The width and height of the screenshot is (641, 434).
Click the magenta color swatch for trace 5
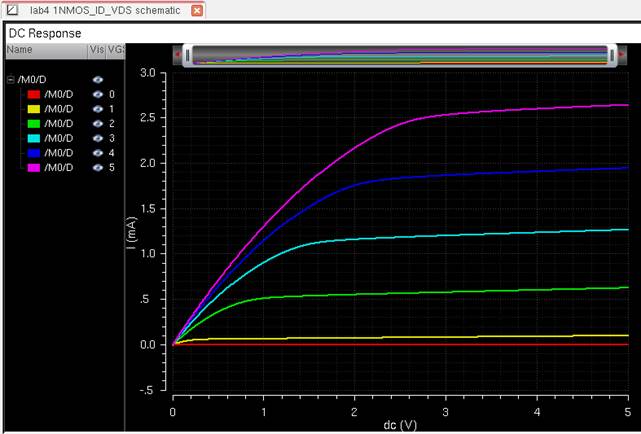(33, 168)
